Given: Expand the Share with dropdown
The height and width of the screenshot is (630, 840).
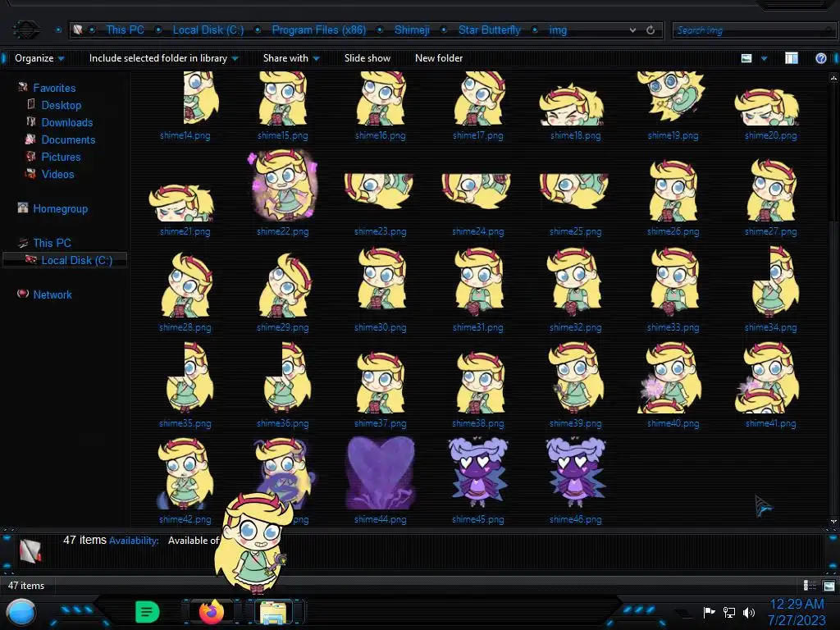Looking at the screenshot, I should [291, 58].
